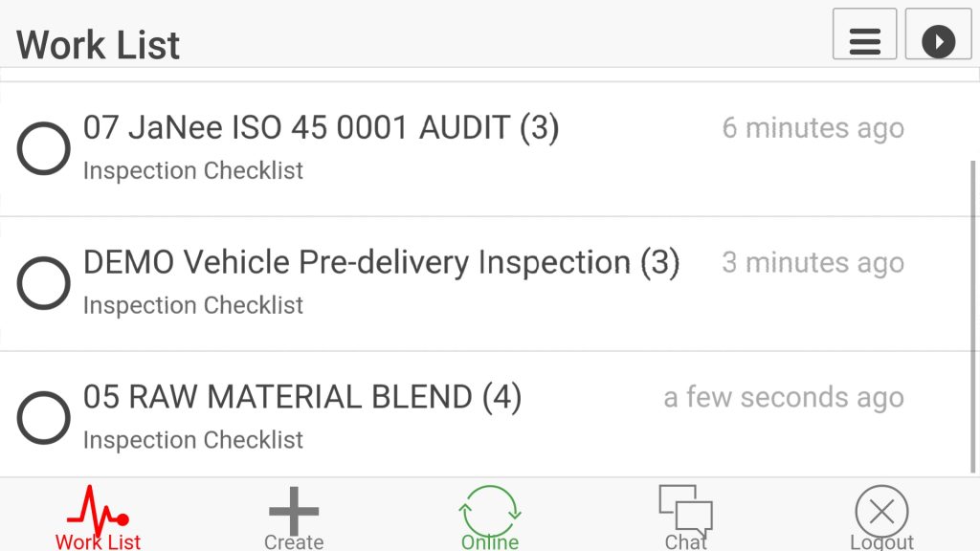This screenshot has width=980, height=551.
Task: Open the Chat bubbles icon
Action: [x=685, y=509]
